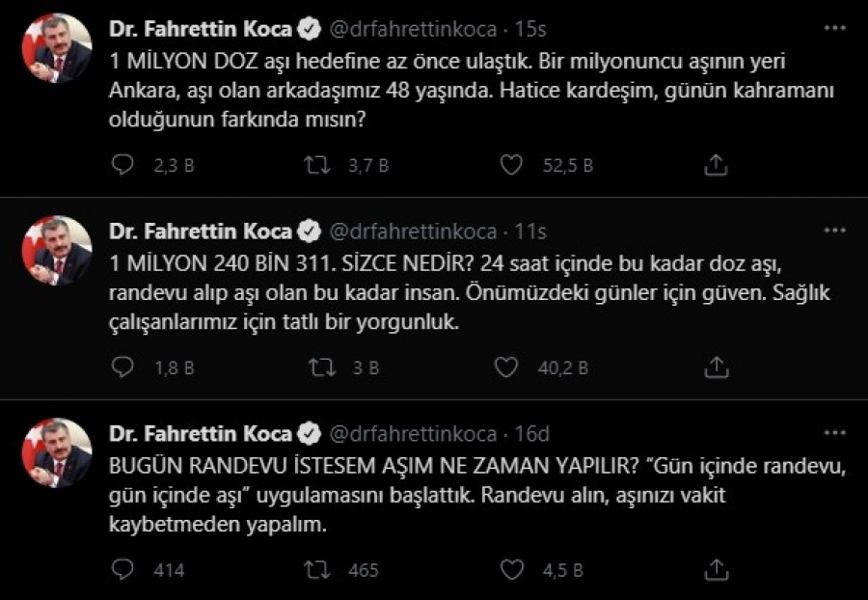
Task: Reply to the BUGÜN RANDEVU tweet
Action: [123, 569]
